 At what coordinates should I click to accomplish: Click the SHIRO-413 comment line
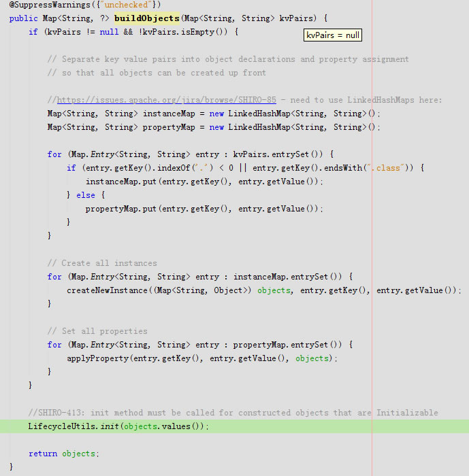coord(233,413)
